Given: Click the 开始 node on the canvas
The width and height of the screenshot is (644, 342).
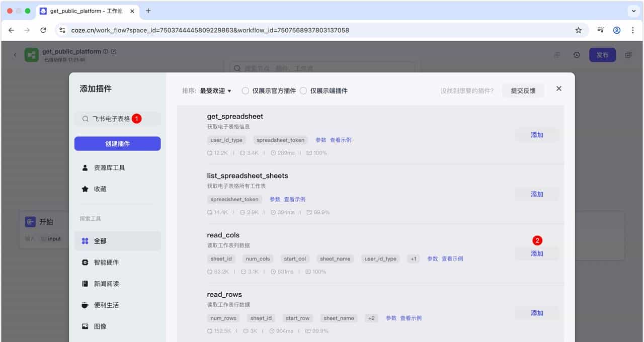Looking at the screenshot, I should [x=44, y=221].
